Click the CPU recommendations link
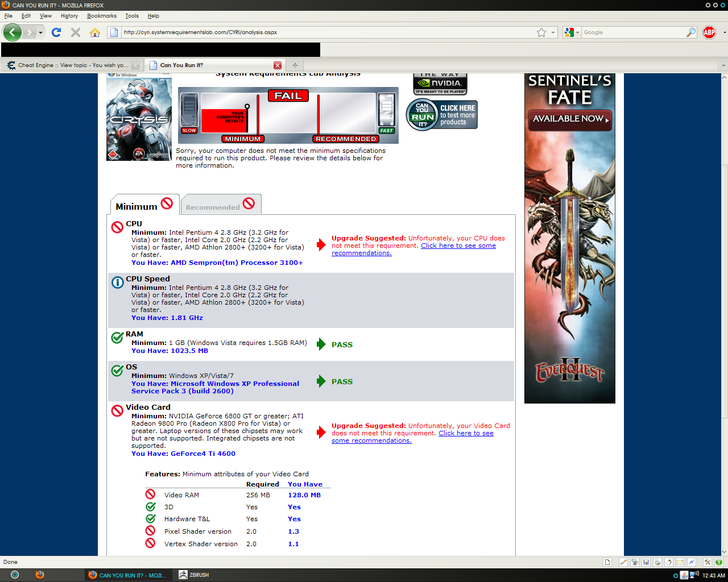The image size is (728, 582). [458, 246]
